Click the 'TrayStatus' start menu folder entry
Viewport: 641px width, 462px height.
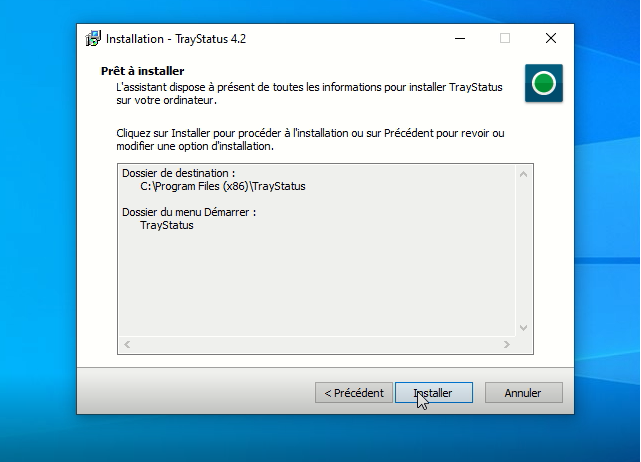167,225
